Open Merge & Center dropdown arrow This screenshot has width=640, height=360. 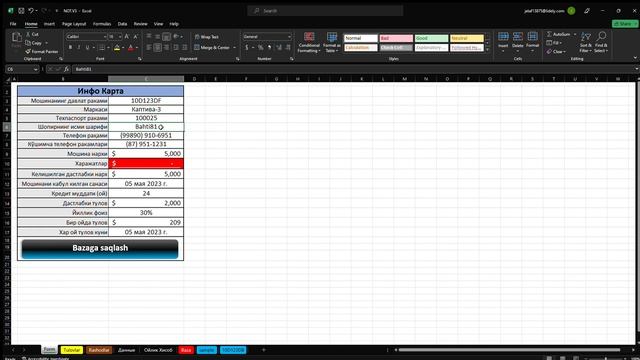(x=234, y=48)
